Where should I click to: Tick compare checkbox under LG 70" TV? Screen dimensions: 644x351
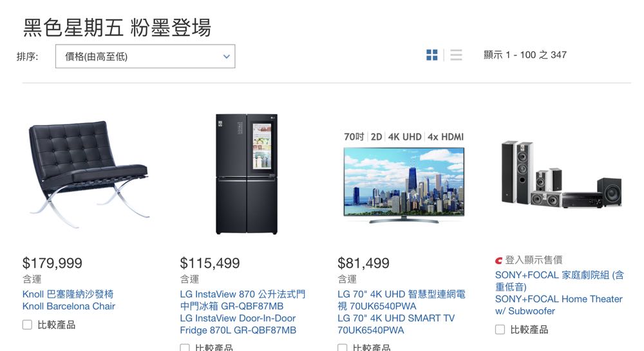pyautogui.click(x=342, y=348)
